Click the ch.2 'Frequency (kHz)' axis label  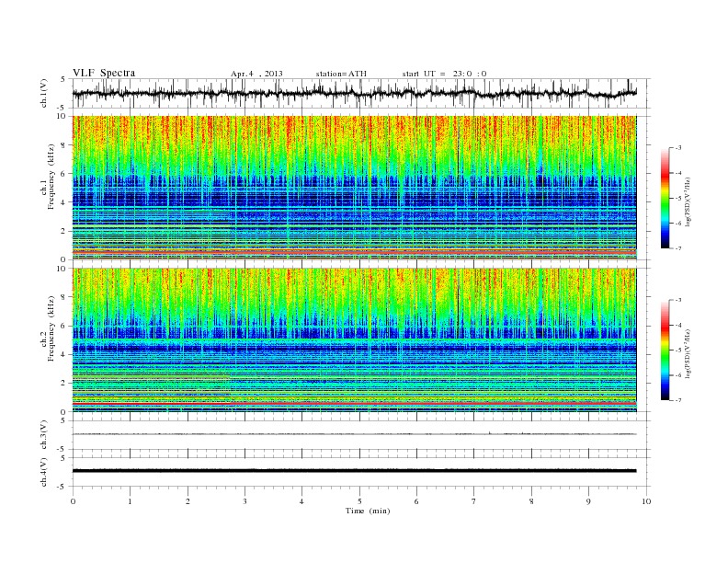point(51,328)
